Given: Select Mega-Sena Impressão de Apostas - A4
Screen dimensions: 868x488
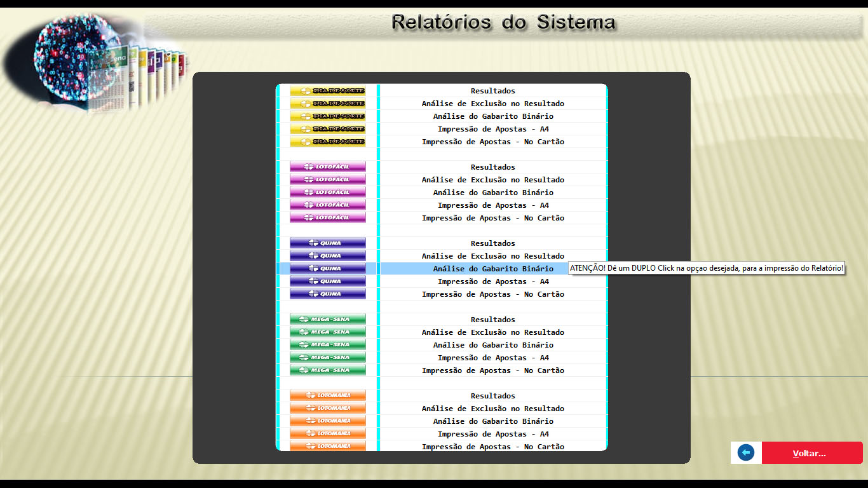Looking at the screenshot, I should (493, 358).
